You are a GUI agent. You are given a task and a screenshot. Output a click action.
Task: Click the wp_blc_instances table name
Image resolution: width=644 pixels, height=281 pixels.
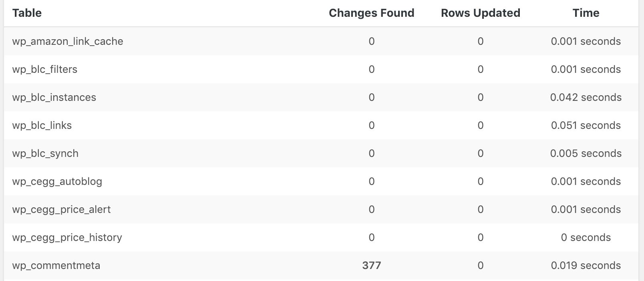54,97
